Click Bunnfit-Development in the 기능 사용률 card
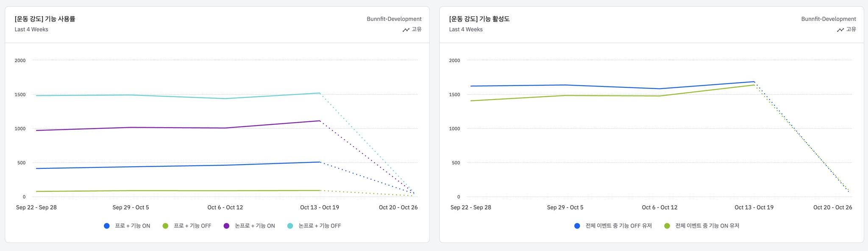The height and width of the screenshot is (251, 868). pyautogui.click(x=394, y=19)
